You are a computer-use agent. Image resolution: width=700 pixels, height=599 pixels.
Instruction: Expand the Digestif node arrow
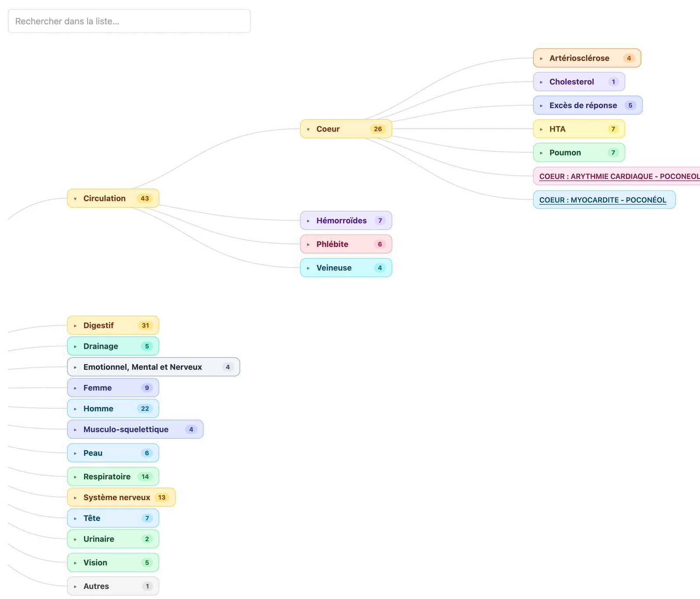click(75, 326)
